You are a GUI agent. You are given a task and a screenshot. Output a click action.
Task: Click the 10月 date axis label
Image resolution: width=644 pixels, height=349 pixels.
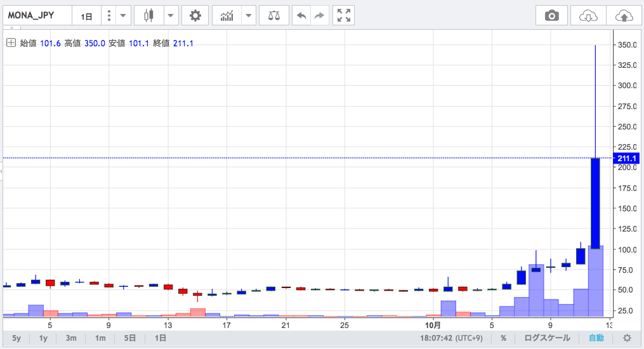433,325
